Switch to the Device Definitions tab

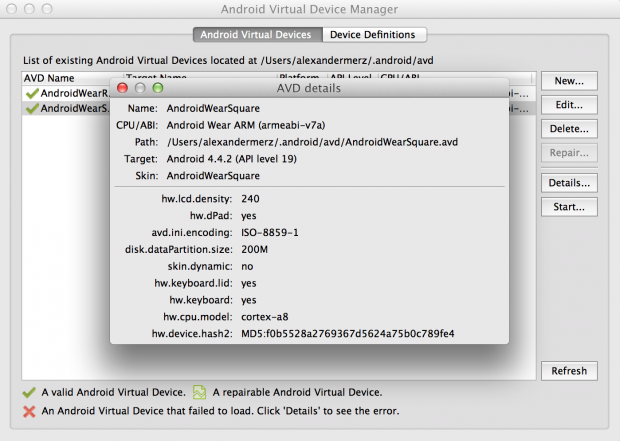pyautogui.click(x=373, y=34)
